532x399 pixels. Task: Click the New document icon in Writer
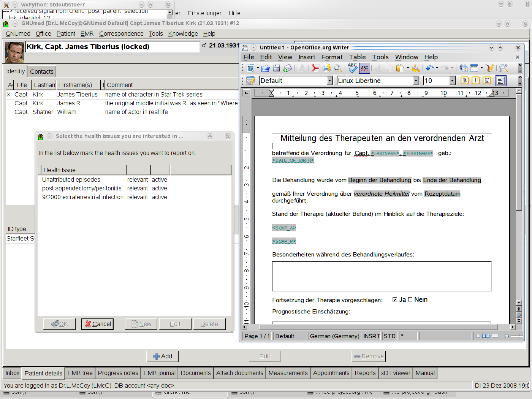250,68
